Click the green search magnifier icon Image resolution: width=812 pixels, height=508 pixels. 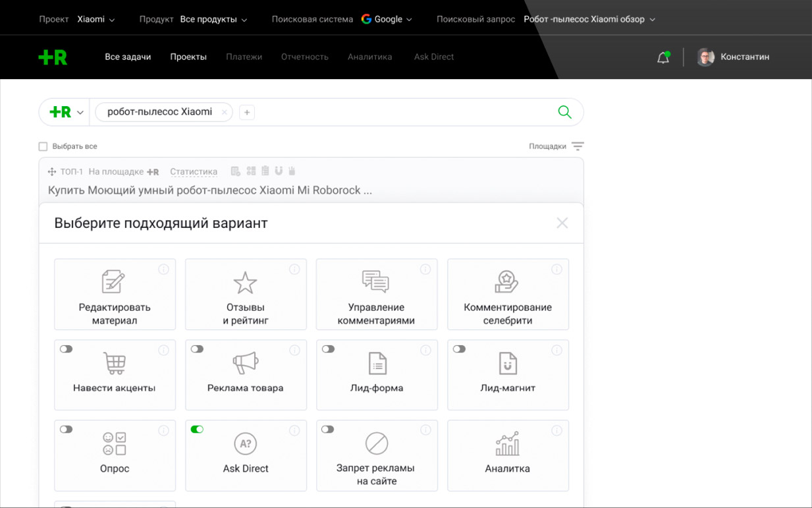(564, 112)
